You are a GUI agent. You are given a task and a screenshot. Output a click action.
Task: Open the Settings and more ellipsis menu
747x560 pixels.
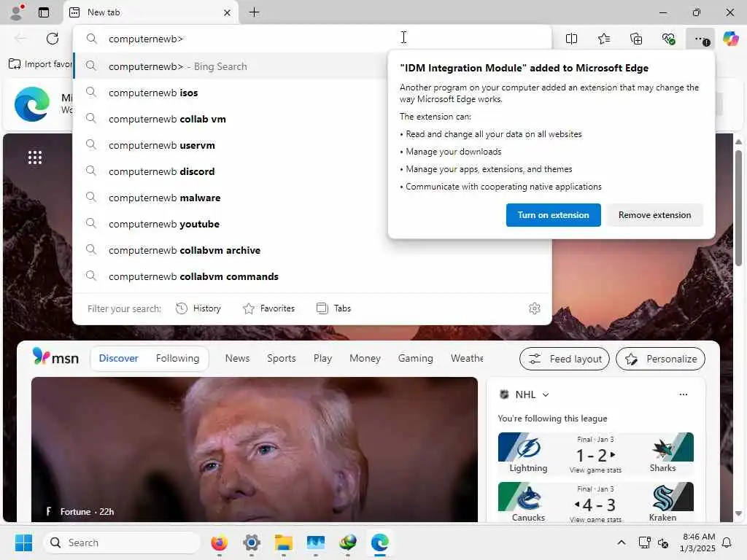point(700,39)
